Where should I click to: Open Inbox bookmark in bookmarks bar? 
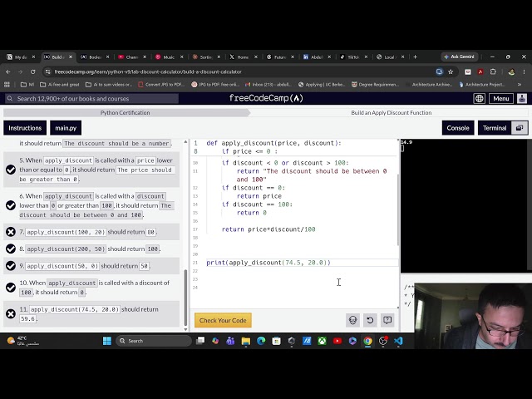tap(268, 85)
